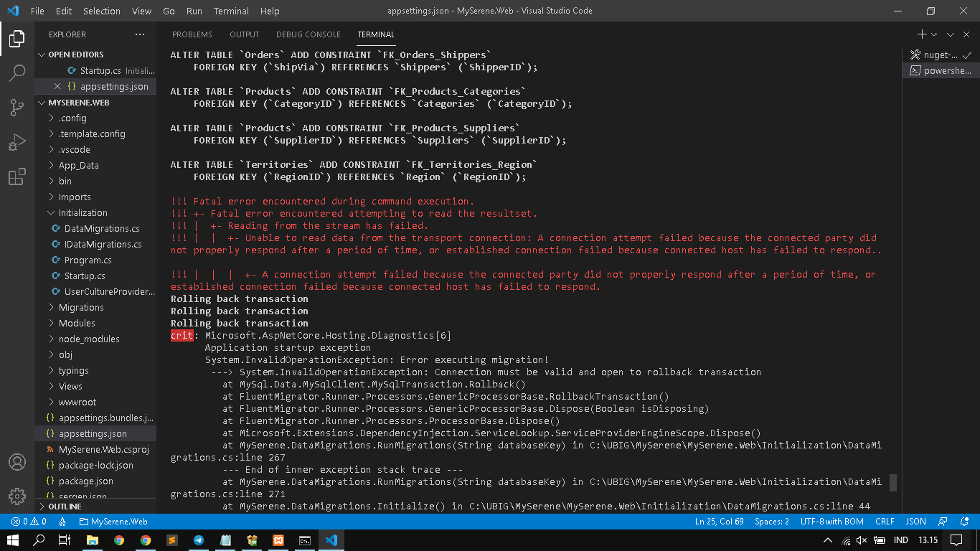Open Sublime Text from taskbar
This screenshot has width=980, height=551.
pyautogui.click(x=172, y=540)
